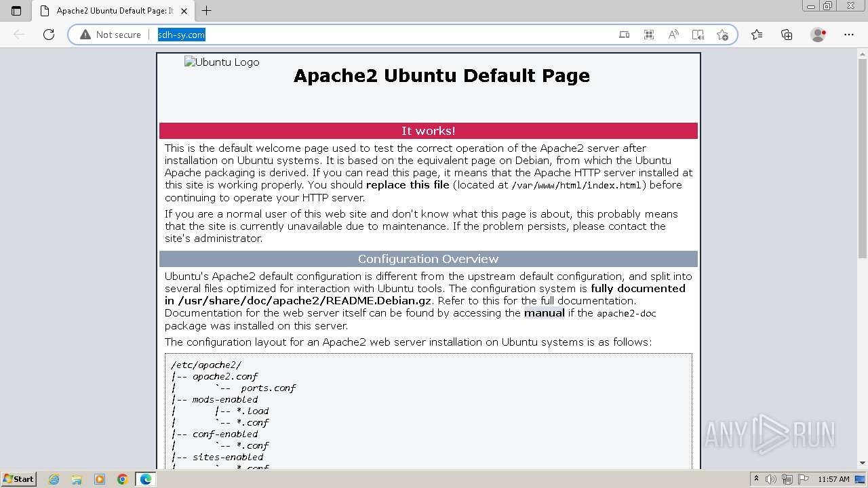Viewport: 868px width, 488px height.
Task: Click the /var/www/html/index.html path text
Action: coord(577,185)
